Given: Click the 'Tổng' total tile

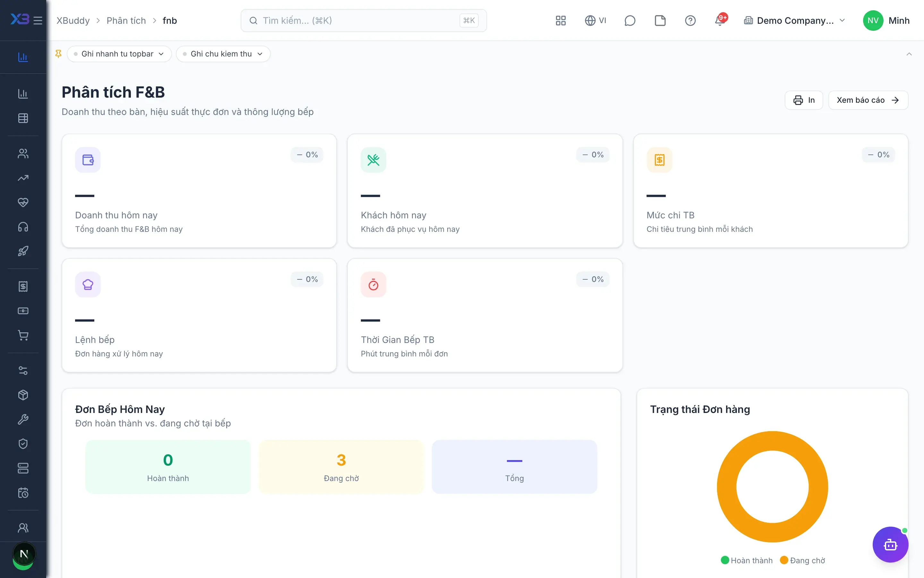Looking at the screenshot, I should click(x=514, y=467).
